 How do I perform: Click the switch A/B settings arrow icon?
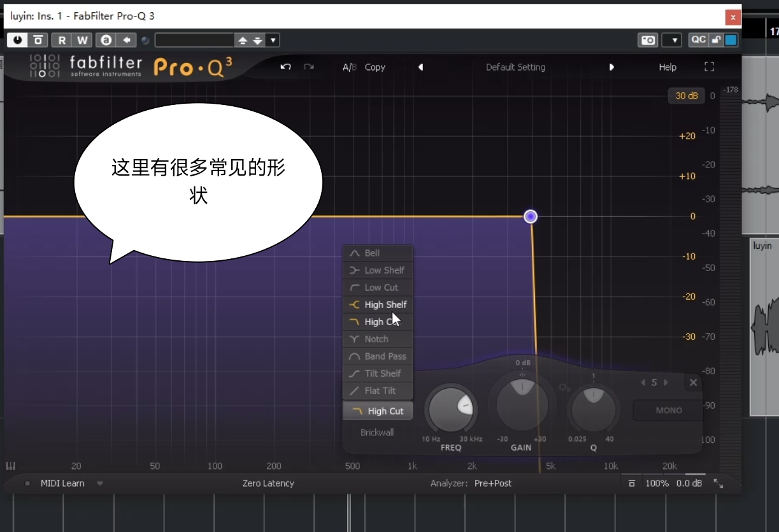click(x=349, y=67)
